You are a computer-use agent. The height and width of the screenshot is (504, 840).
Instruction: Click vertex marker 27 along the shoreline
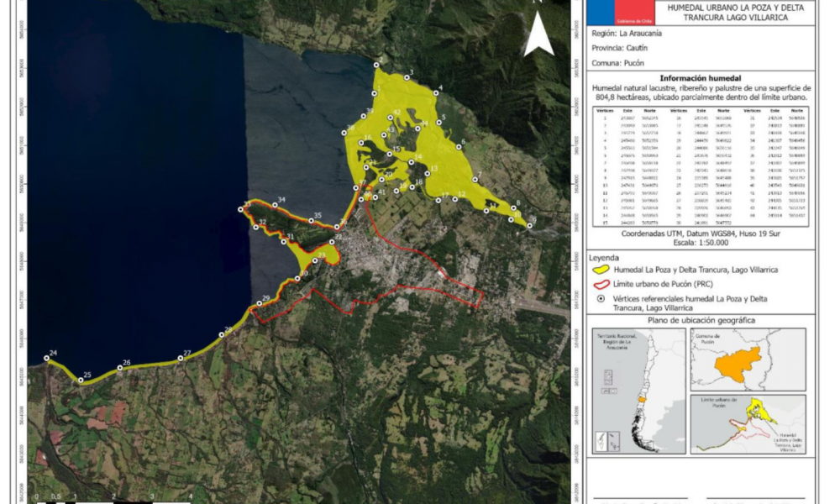pos(181,359)
